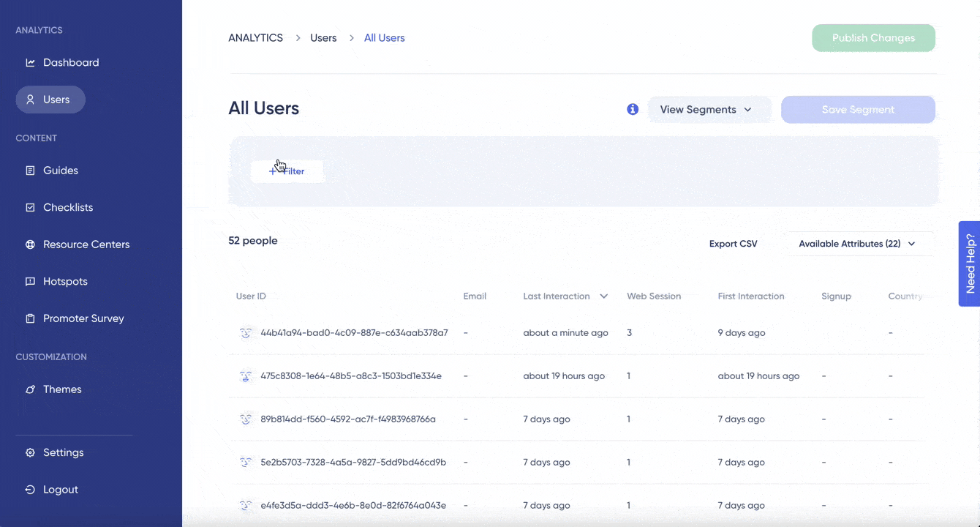
Task: Open the View Segments dropdown
Action: 709,110
